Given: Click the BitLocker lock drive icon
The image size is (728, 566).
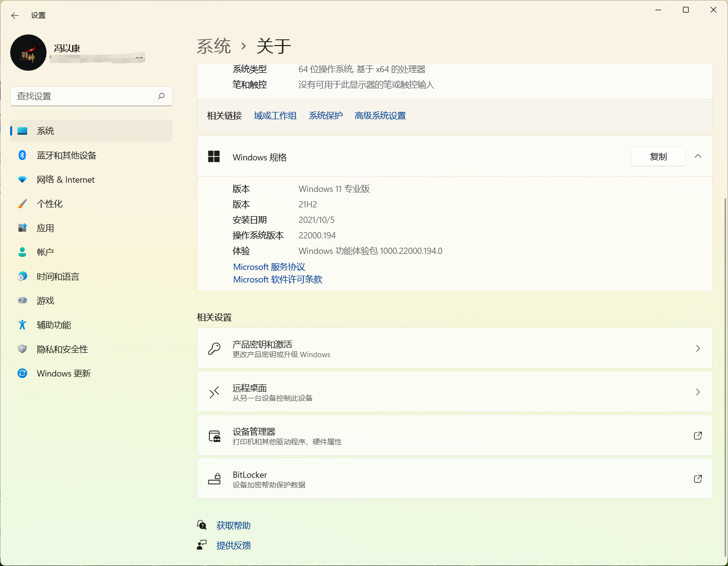Looking at the screenshot, I should 214,479.
